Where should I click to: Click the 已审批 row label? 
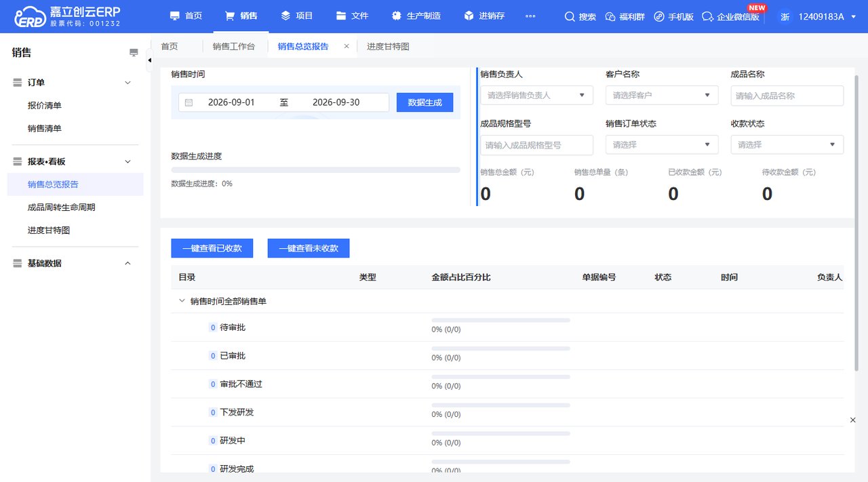233,356
